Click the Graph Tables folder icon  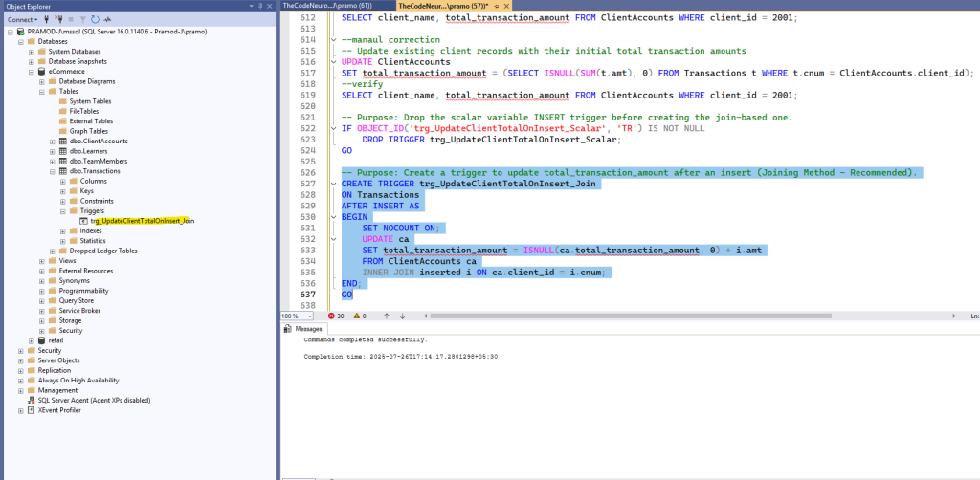pos(62,131)
